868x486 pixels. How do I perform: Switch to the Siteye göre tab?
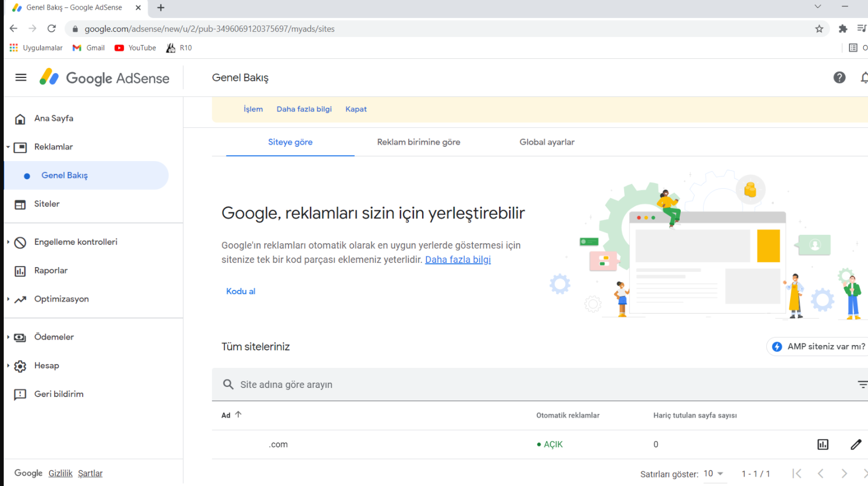point(290,142)
